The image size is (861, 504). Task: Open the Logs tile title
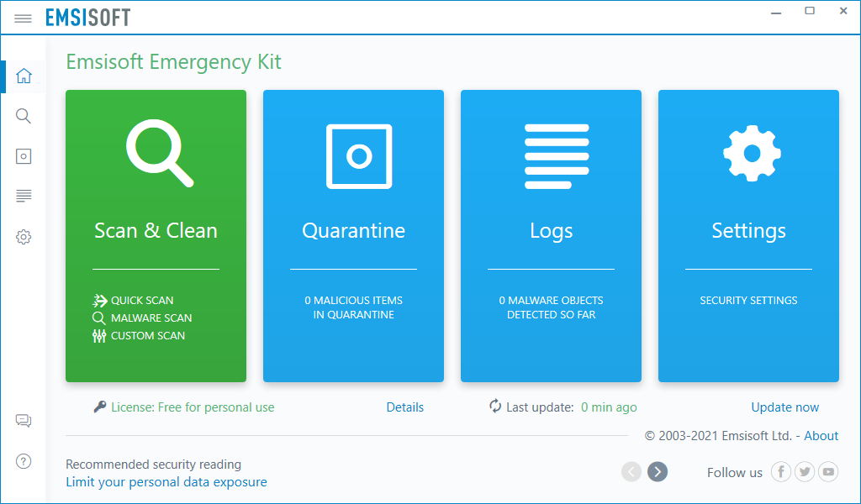[552, 231]
